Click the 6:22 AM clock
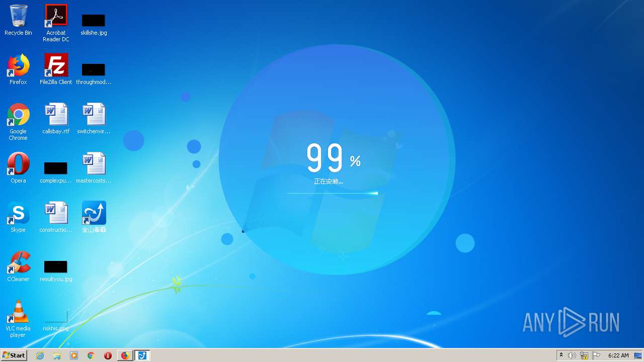The width and height of the screenshot is (644, 362). pyautogui.click(x=618, y=355)
